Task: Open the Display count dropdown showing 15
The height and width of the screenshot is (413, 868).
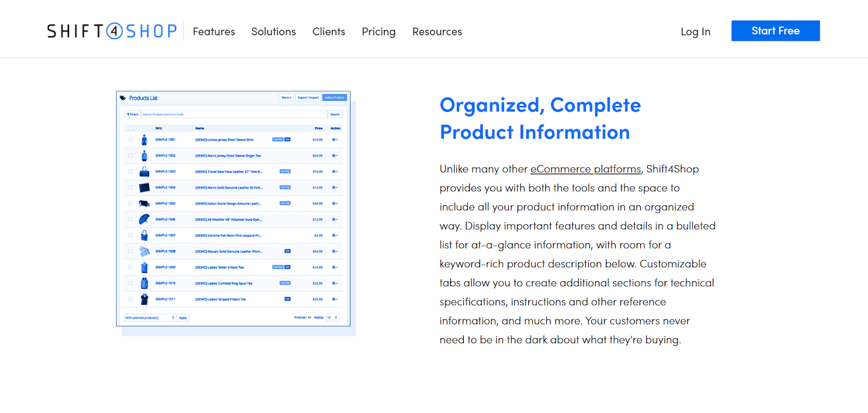Action: (x=332, y=318)
